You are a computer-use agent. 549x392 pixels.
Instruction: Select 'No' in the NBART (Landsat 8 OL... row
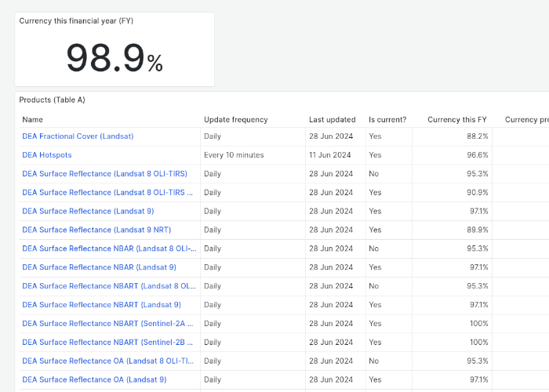373,286
